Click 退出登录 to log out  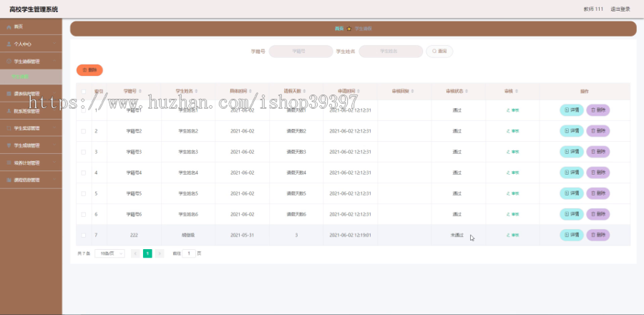620,9
